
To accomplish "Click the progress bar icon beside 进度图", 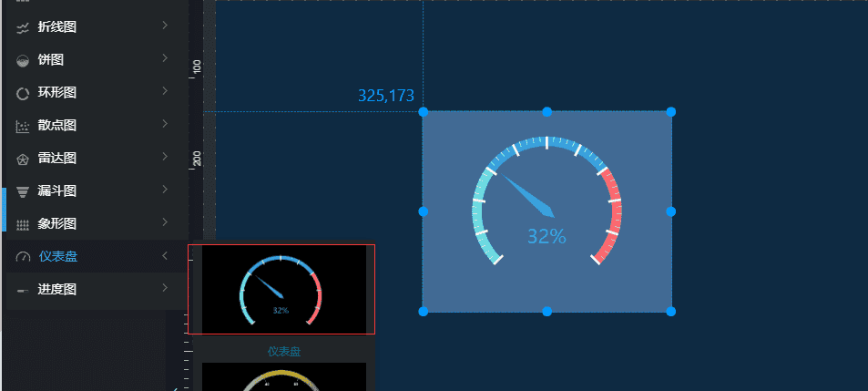I will [22, 290].
